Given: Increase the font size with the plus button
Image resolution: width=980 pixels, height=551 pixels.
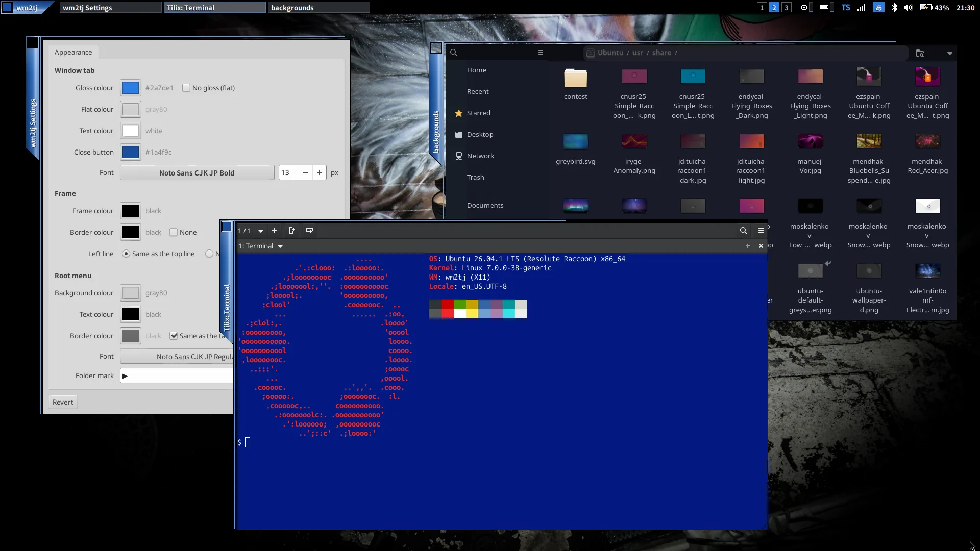Looking at the screenshot, I should (320, 172).
